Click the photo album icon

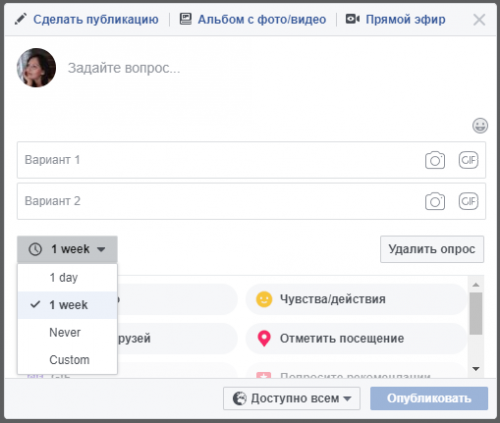click(x=186, y=19)
